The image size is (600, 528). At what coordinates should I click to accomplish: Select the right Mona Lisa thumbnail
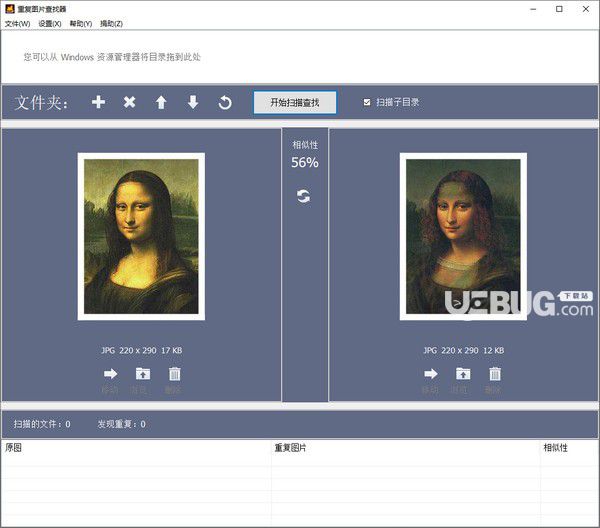463,236
